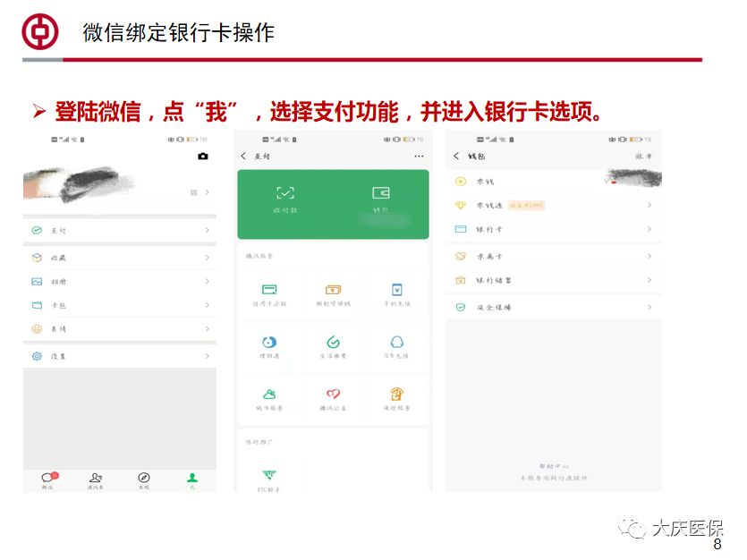Expand the chevron on the 安全保障 row
Screen dimensions: 747x560
coord(649,307)
